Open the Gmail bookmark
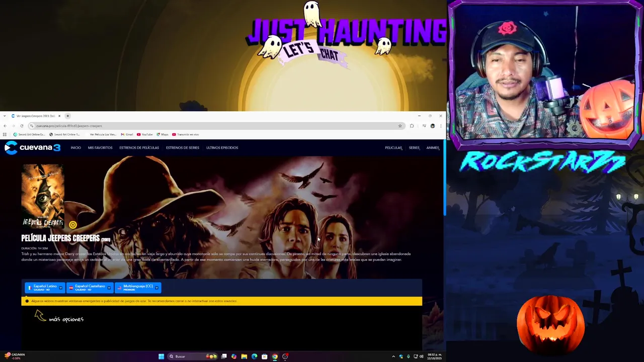Image resolution: width=644 pixels, height=362 pixels. point(127,135)
